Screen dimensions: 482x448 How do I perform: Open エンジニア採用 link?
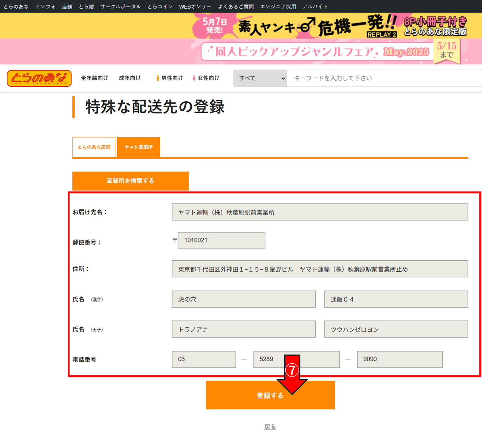pos(278,6)
